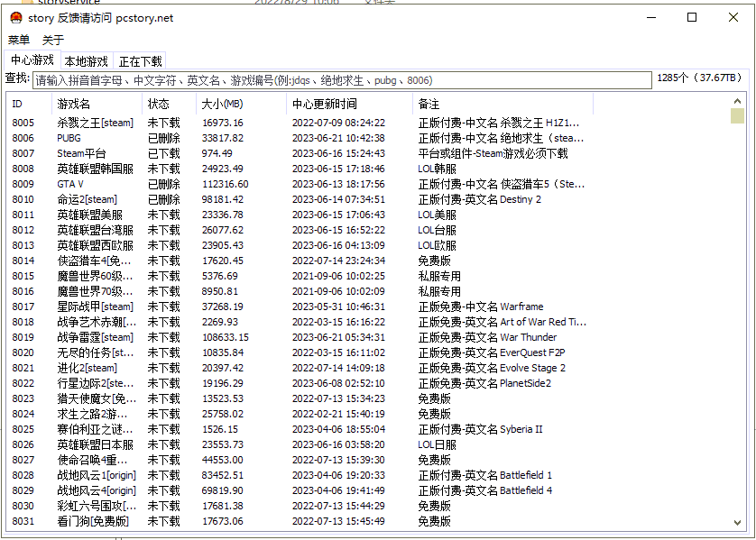The width and height of the screenshot is (756, 540).
Task: Switch to the 本地游戏 tab
Action: point(87,61)
